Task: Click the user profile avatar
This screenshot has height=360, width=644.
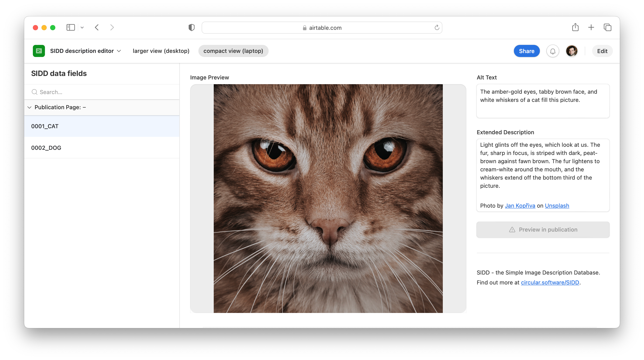Action: (572, 51)
